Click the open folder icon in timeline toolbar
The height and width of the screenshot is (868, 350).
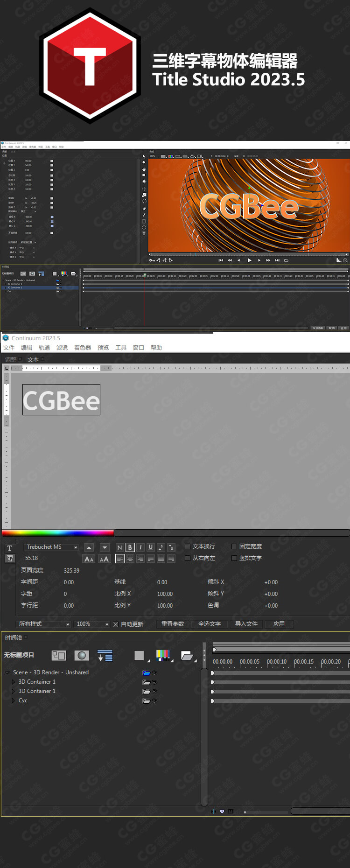pyautogui.click(x=187, y=656)
